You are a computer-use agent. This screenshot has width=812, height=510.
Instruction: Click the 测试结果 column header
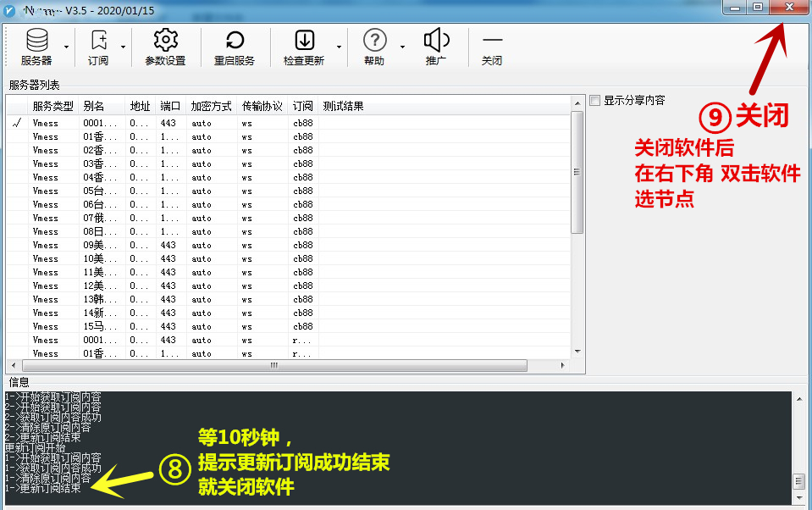[343, 106]
